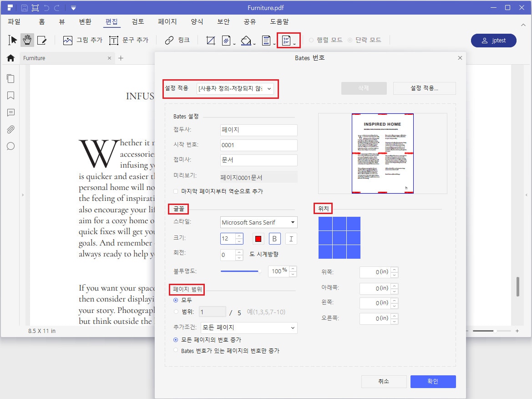Pick the red font color swatch
The height and width of the screenshot is (399, 532).
tap(258, 239)
